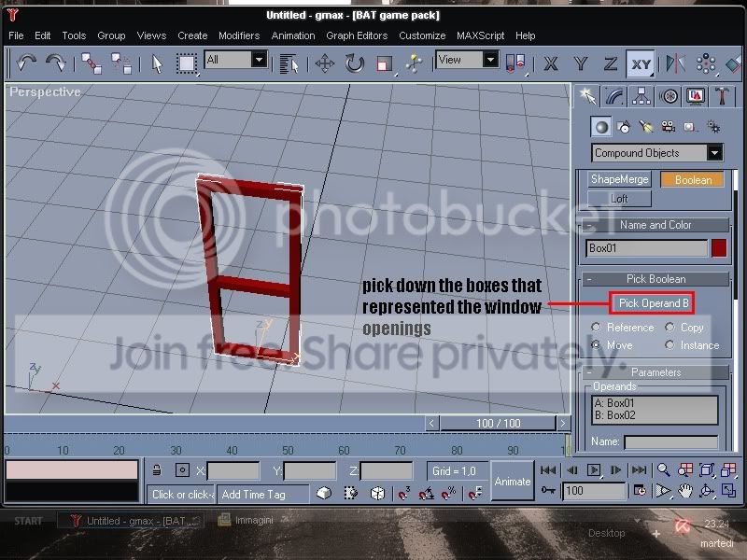Screen dimensions: 747x560
Task: Open the Graph Editors menu
Action: tap(357, 35)
